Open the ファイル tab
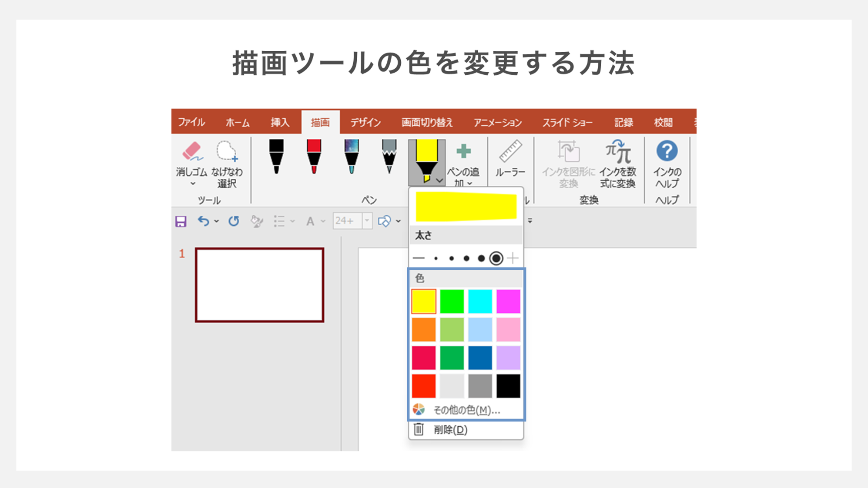868x488 pixels. 191,122
